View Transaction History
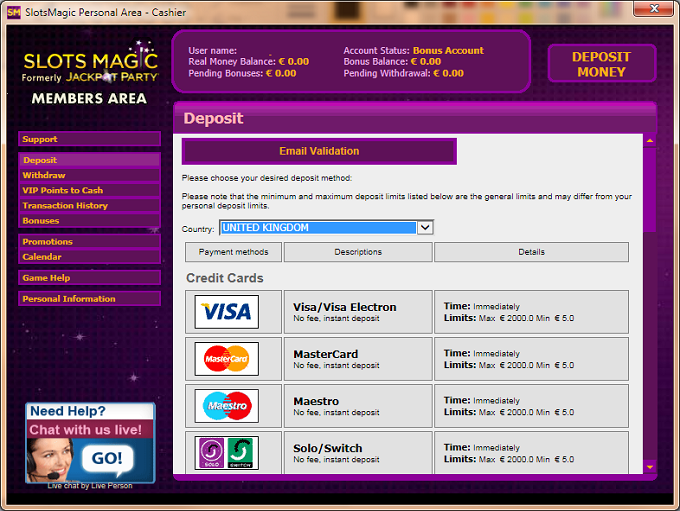Screen dimensions: 680x511 89,206
